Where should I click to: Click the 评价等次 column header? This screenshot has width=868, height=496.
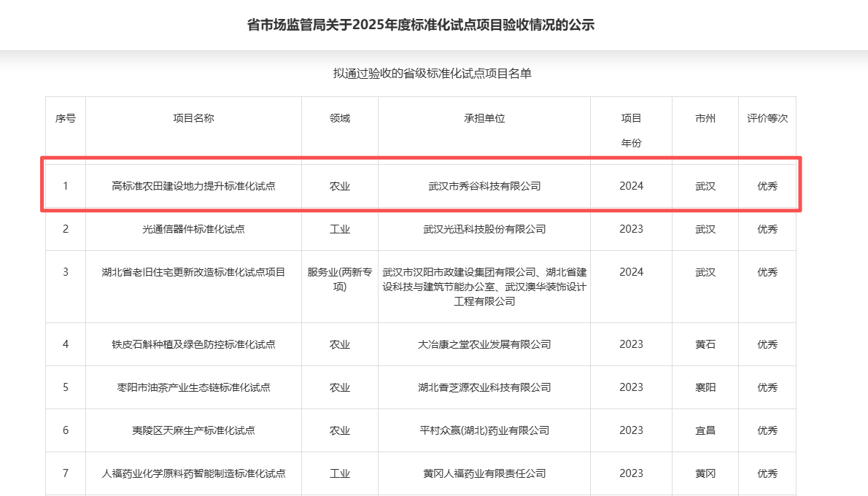click(767, 118)
